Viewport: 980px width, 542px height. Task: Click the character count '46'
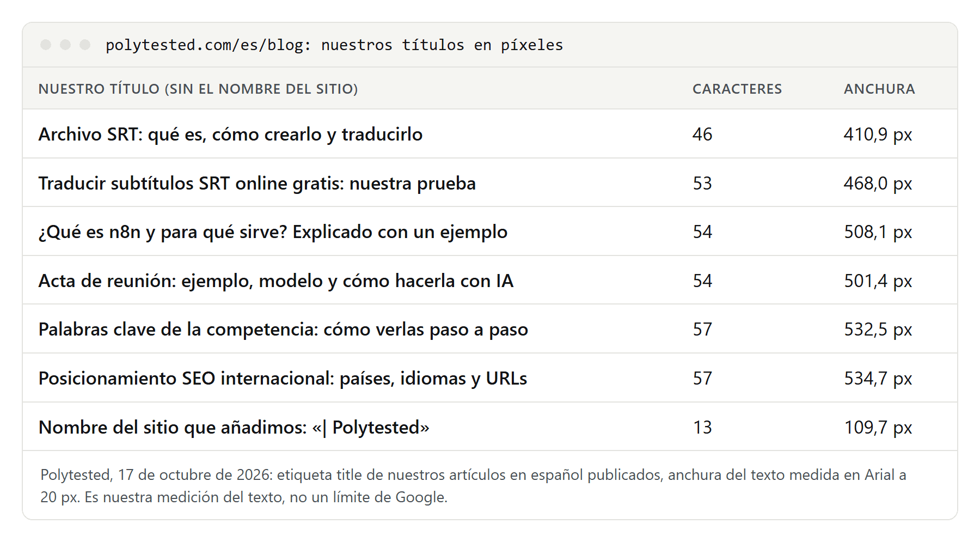(702, 135)
